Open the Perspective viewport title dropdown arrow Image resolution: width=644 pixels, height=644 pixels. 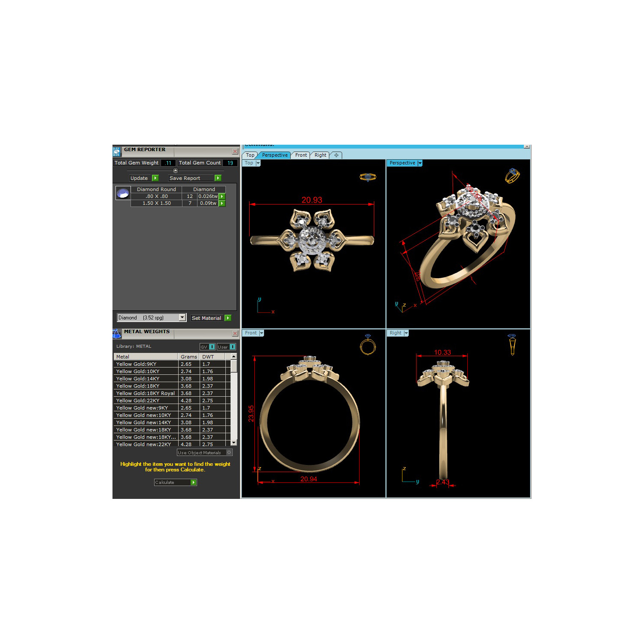(420, 163)
